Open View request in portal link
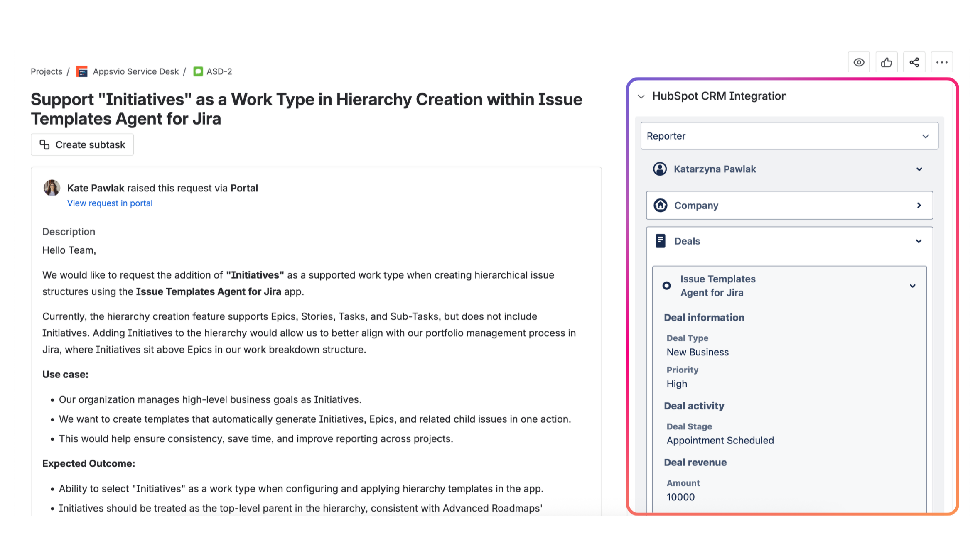Screen dimensions: 980x551 [x=110, y=203]
